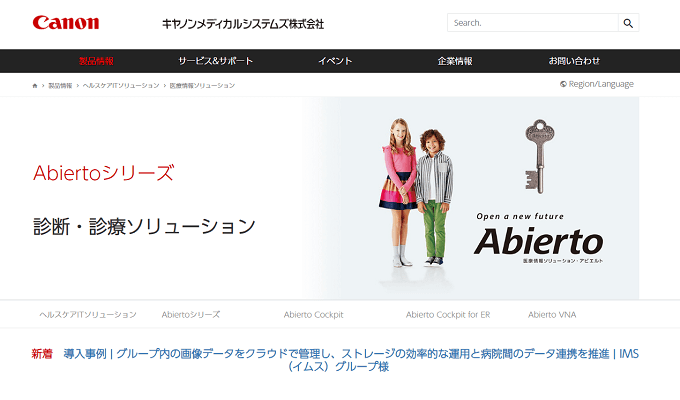Click the 新着 label

[x=42, y=354]
